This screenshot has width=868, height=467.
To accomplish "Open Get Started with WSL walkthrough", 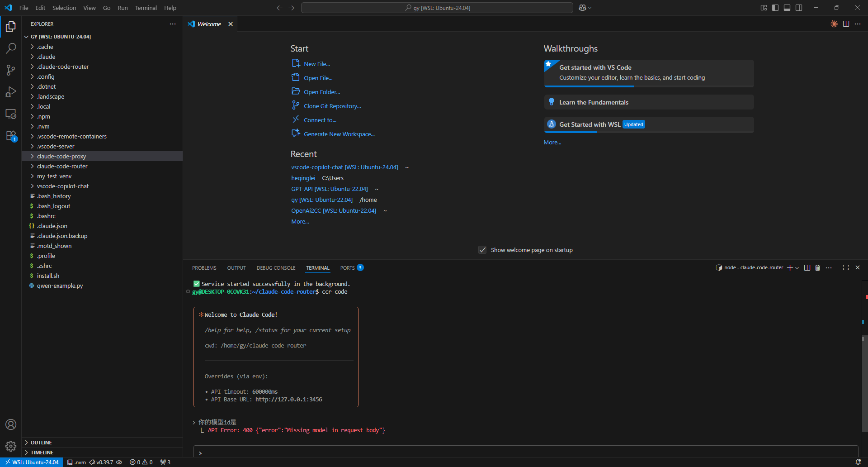I will click(x=649, y=125).
